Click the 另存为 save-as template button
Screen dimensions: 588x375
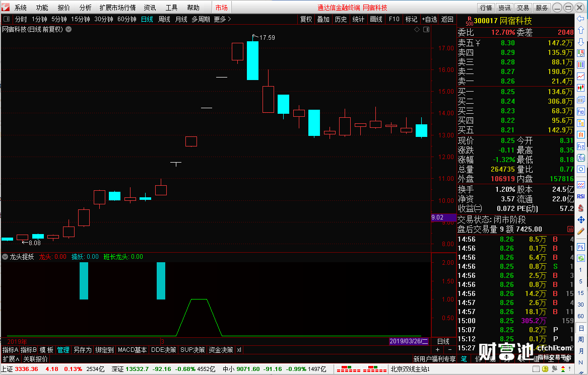click(x=83, y=350)
